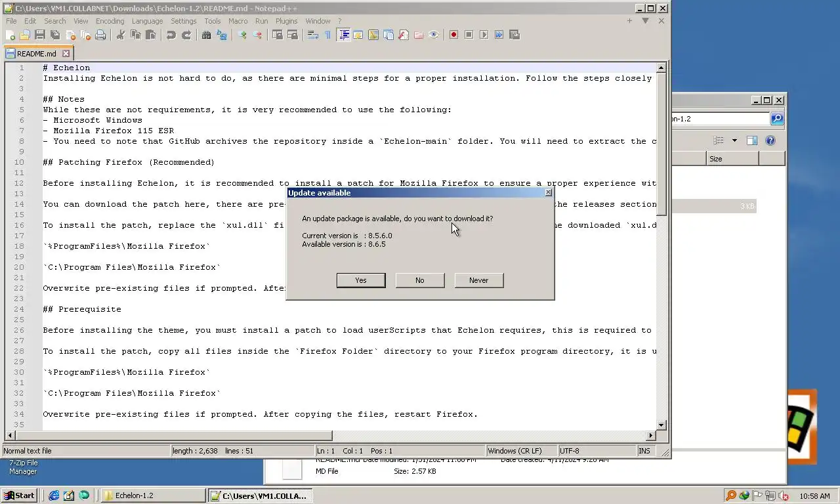Click the plus icon beside menu bar

point(629,21)
